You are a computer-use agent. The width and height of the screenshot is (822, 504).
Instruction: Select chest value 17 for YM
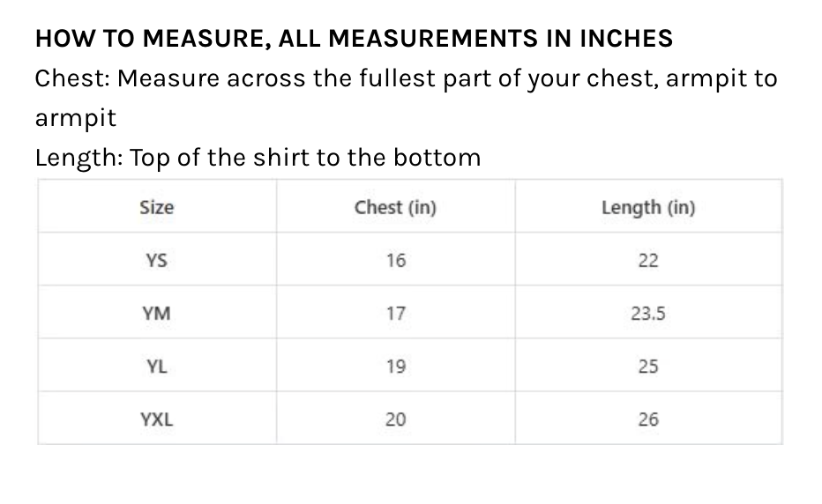pyautogui.click(x=395, y=314)
